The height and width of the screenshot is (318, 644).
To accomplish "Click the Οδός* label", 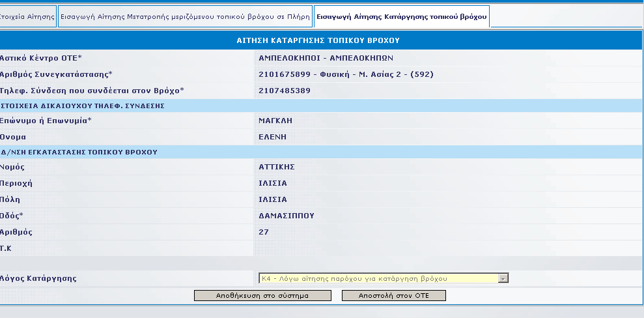I will point(12,216).
